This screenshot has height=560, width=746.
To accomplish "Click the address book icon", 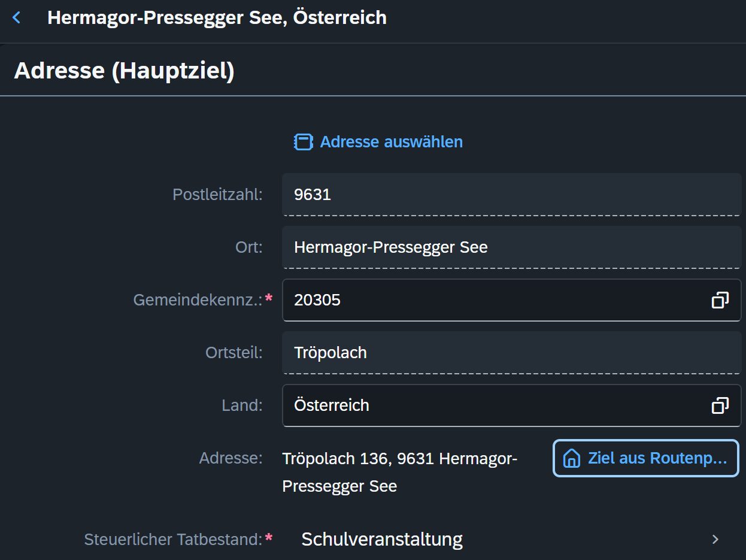I will pos(304,142).
